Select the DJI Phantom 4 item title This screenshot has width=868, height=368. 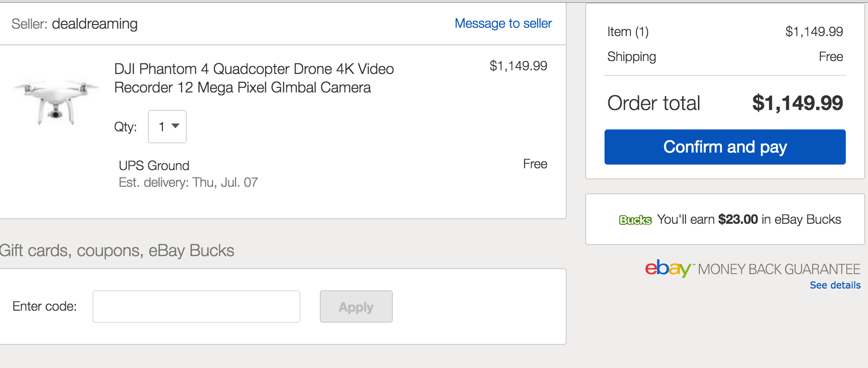[254, 78]
